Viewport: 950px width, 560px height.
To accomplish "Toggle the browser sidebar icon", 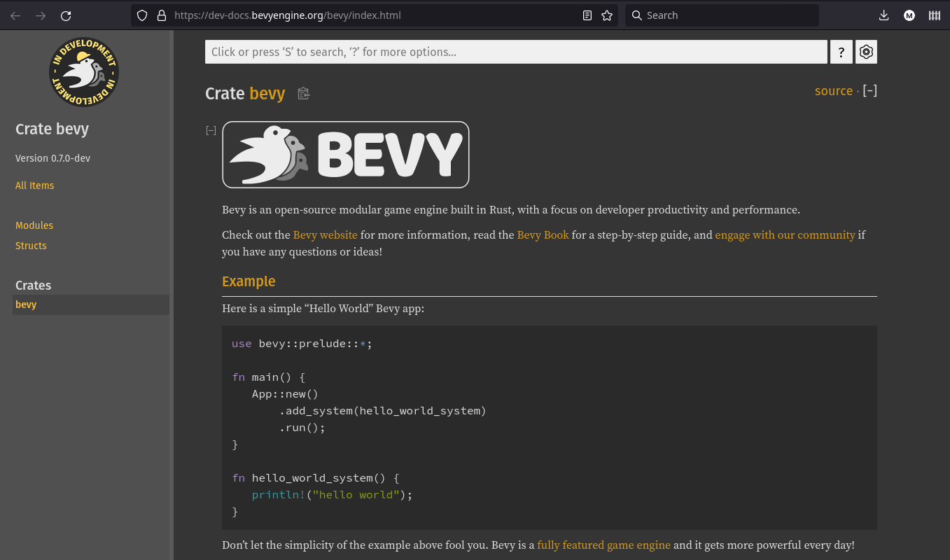I will point(934,15).
